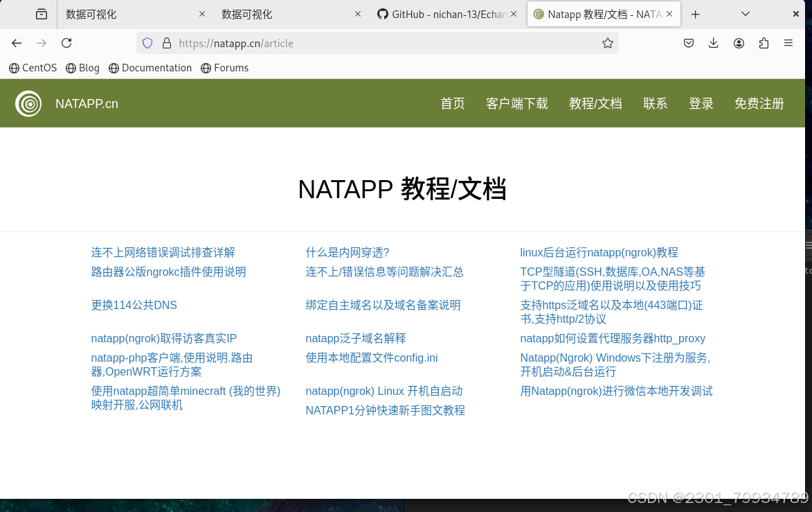The height and width of the screenshot is (512, 812).
Task: Open the 支持https泛域名 article
Action: click(611, 312)
